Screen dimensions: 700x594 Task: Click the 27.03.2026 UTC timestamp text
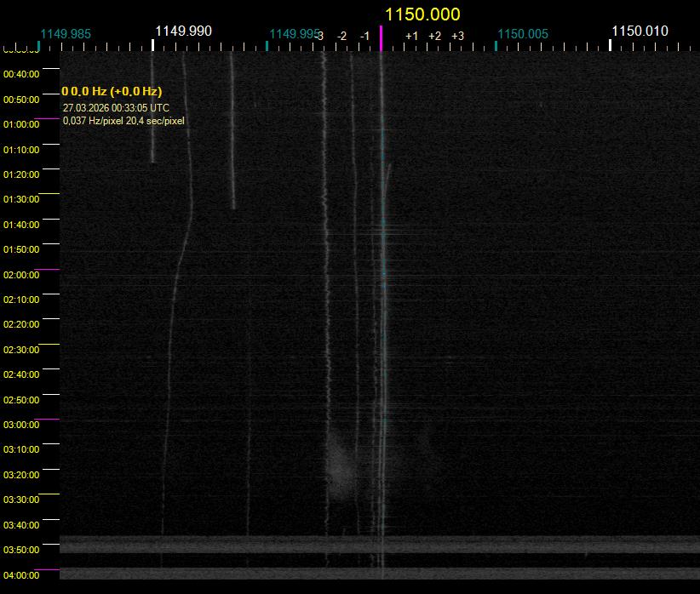point(116,108)
